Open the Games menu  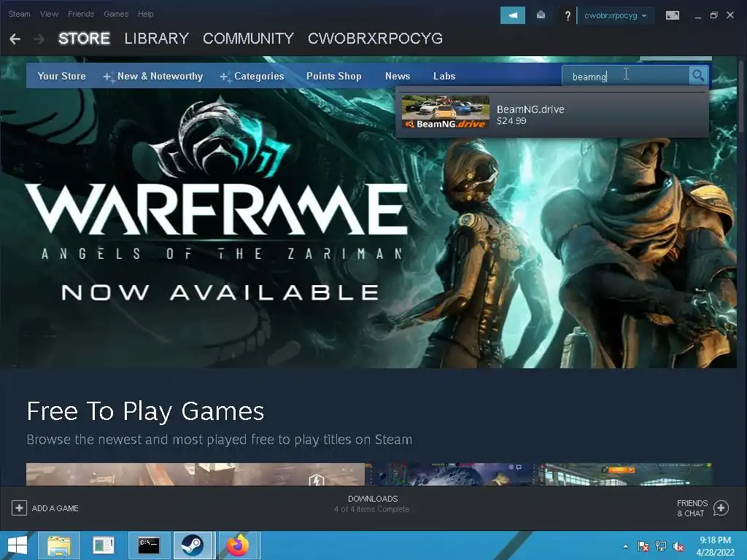[x=116, y=14]
